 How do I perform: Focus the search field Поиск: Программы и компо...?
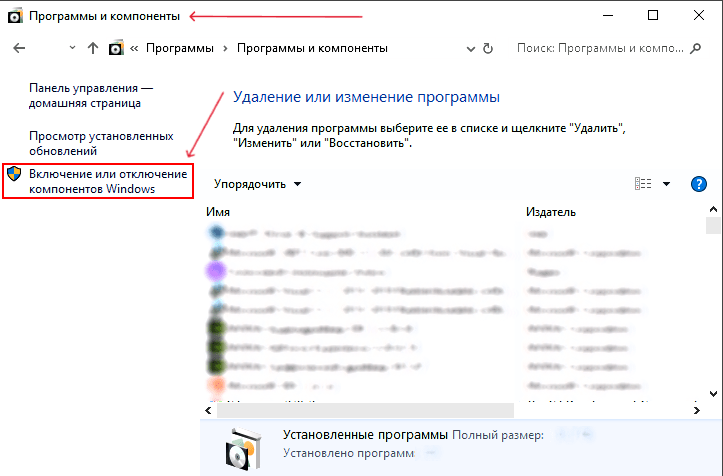600,48
